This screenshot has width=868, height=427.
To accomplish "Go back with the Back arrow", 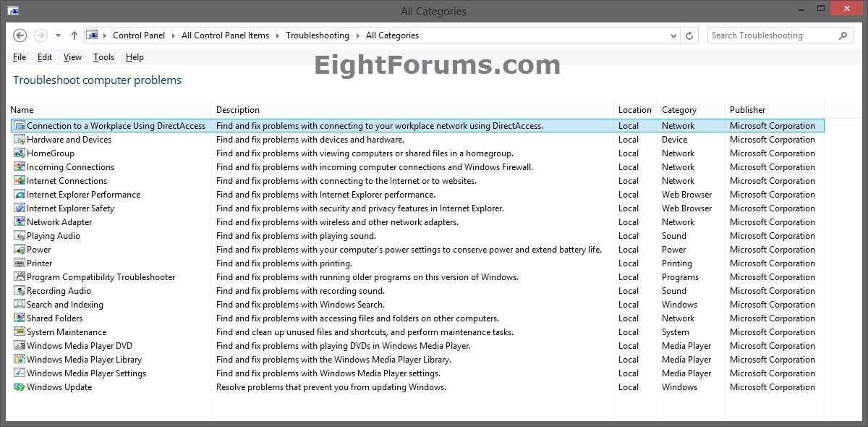I will (20, 35).
